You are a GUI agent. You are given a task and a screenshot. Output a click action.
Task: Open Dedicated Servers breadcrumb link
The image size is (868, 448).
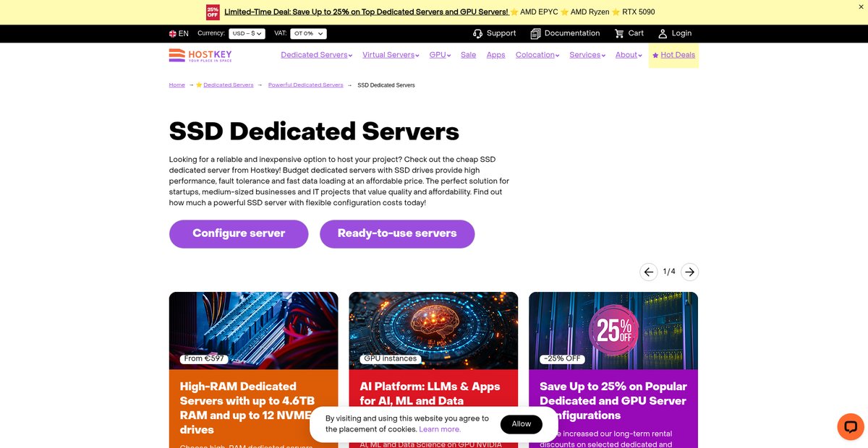(x=229, y=85)
